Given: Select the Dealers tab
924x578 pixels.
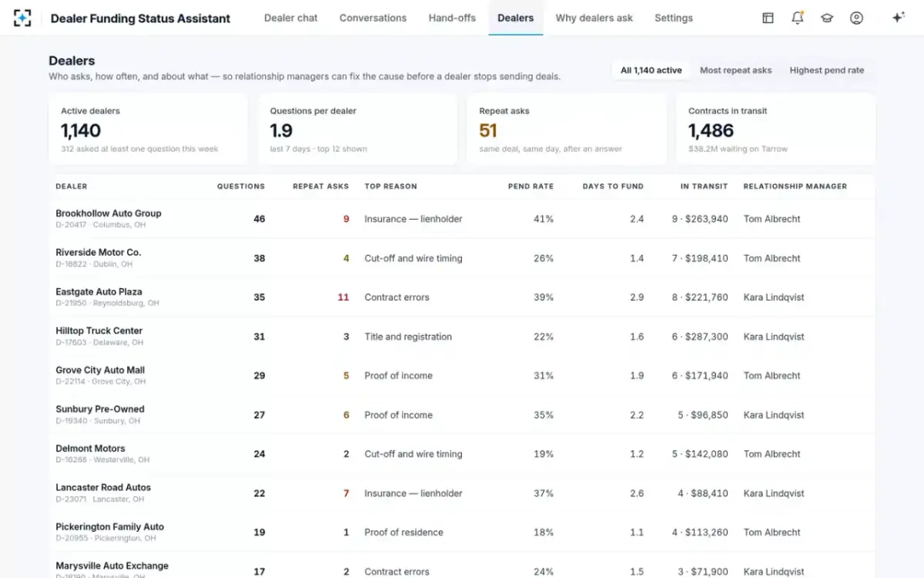Looking at the screenshot, I should (x=516, y=18).
